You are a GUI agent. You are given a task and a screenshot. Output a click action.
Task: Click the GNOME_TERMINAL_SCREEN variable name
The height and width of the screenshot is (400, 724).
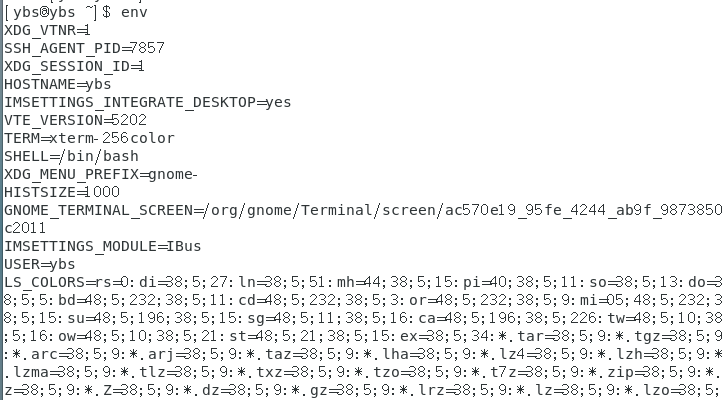point(98,210)
